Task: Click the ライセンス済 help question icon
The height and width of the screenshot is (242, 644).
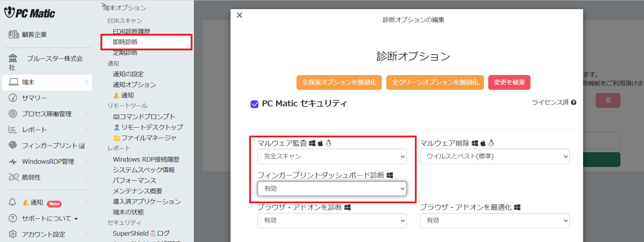Action: click(x=574, y=103)
